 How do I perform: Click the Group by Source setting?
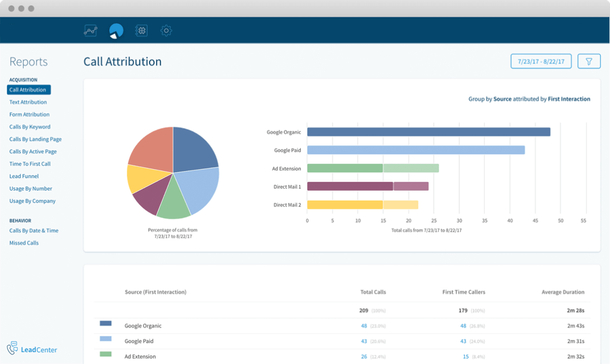504,99
